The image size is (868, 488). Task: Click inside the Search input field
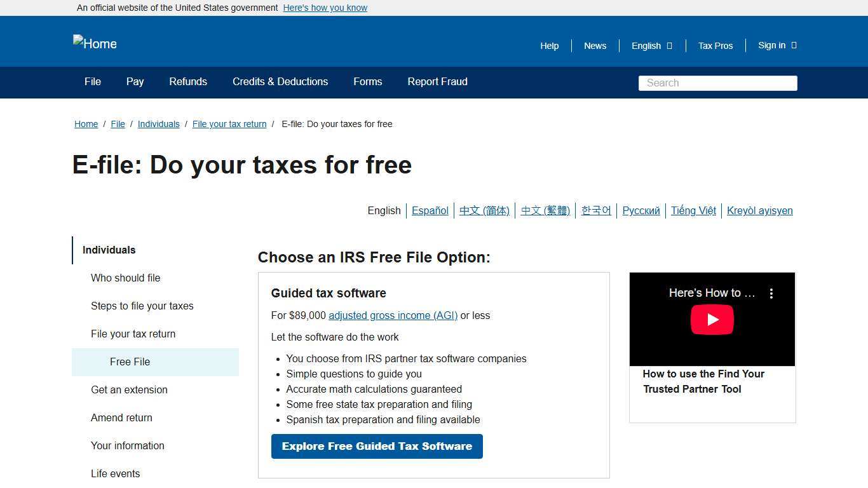coord(717,83)
